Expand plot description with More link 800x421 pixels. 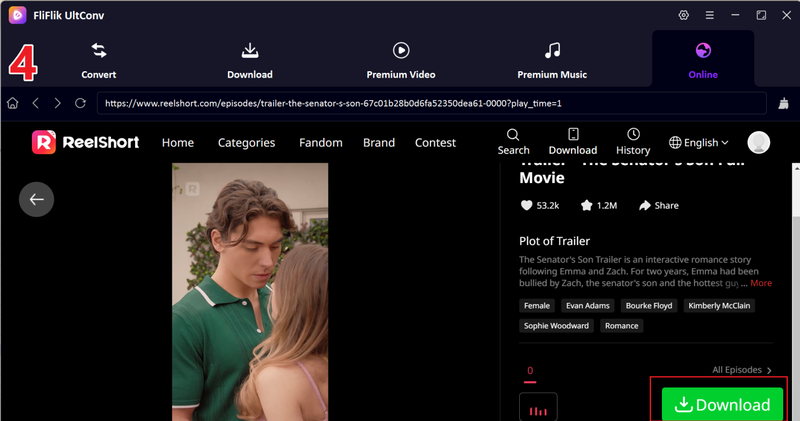coord(761,283)
